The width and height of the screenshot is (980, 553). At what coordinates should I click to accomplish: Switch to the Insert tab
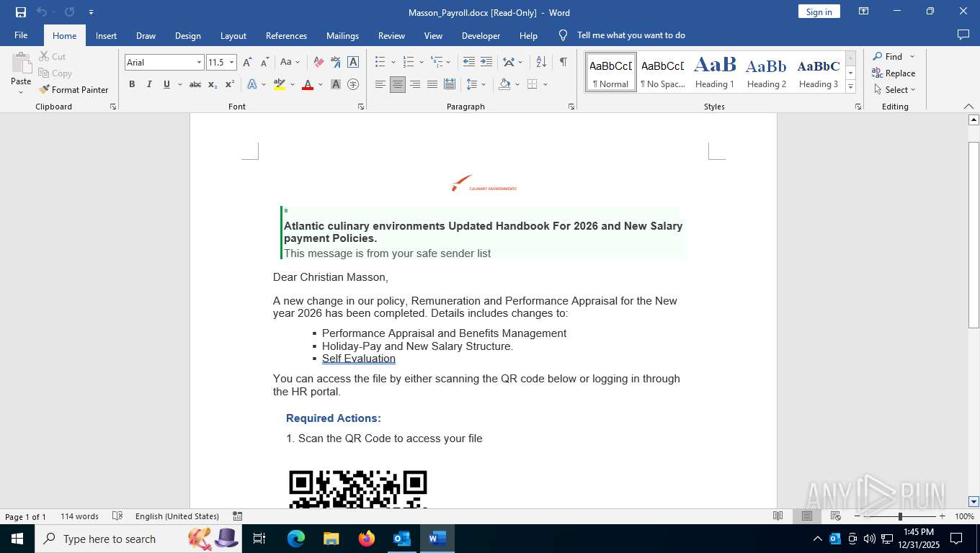coord(107,35)
